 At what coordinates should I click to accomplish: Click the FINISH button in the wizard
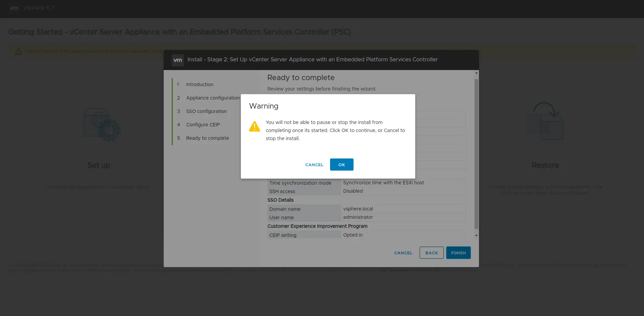click(x=458, y=253)
